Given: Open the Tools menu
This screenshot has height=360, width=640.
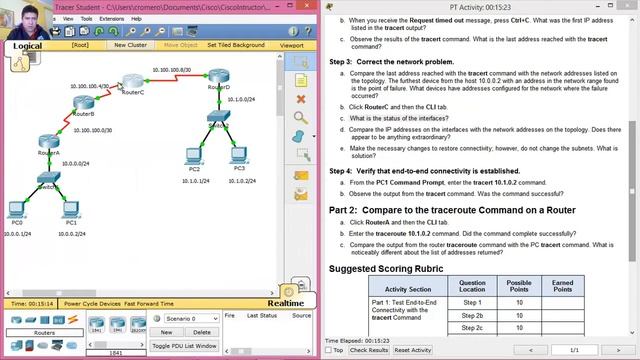Looking at the screenshot, I should (x=86, y=19).
